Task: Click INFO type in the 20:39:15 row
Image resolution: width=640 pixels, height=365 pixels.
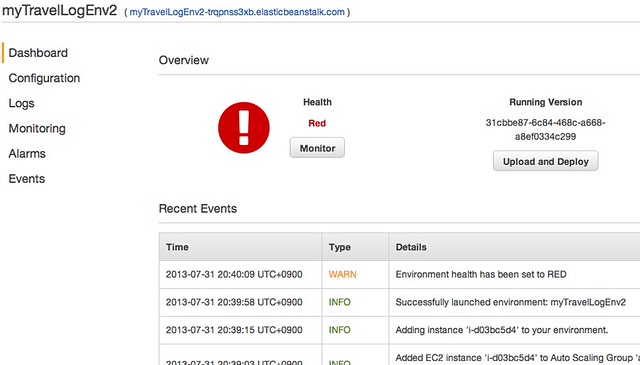Action: [340, 330]
